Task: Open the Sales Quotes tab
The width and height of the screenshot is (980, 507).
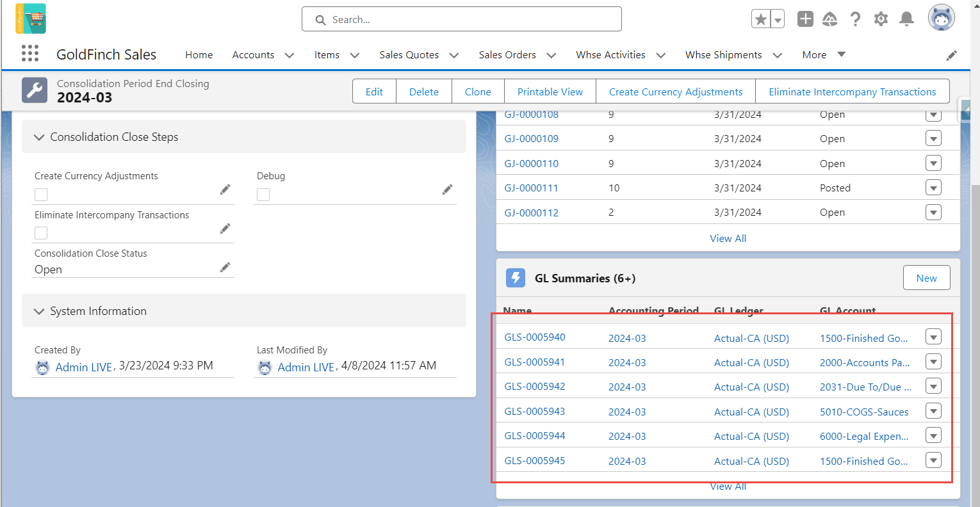Action: pyautogui.click(x=409, y=55)
